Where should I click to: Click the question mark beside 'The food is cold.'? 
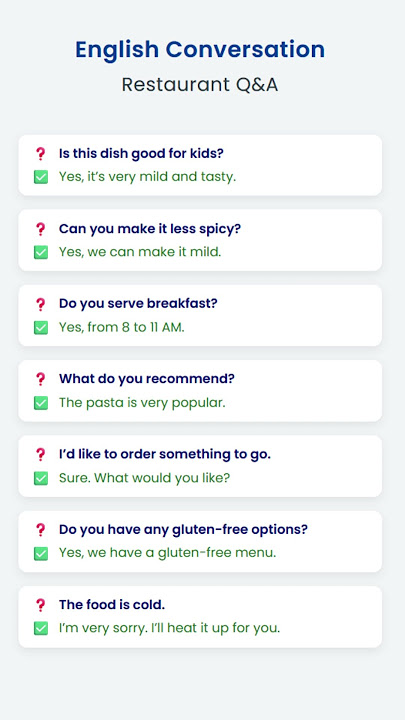[x=41, y=605]
